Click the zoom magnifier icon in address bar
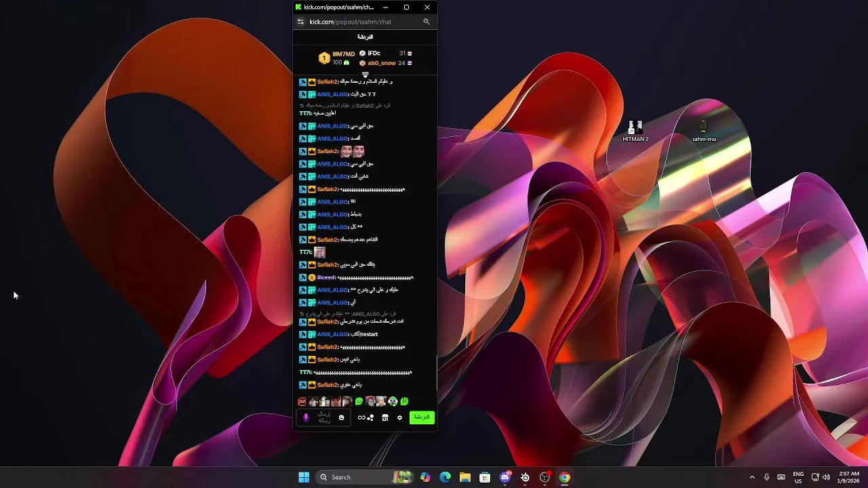The height and width of the screenshot is (488, 868). coord(427,22)
